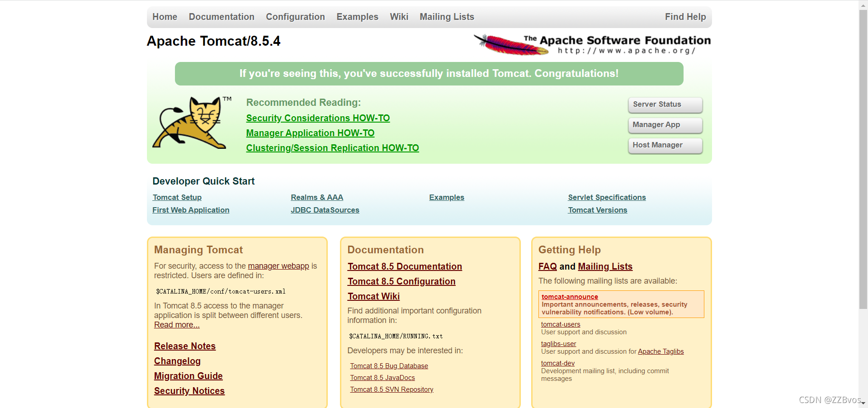Screen dimensions: 868x408
Task: Visit the JDBC DataSources link
Action: click(x=325, y=210)
